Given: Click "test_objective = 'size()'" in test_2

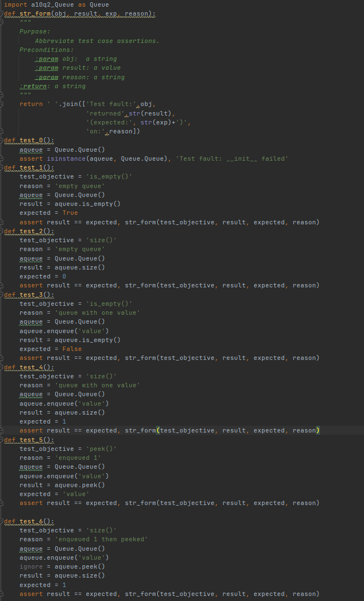Looking at the screenshot, I should [68, 241].
